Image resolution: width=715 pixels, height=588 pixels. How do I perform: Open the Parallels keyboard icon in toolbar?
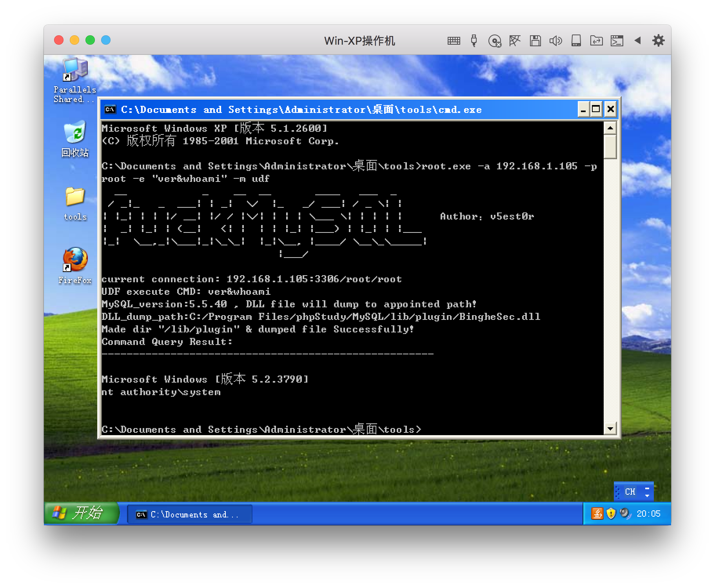click(454, 41)
